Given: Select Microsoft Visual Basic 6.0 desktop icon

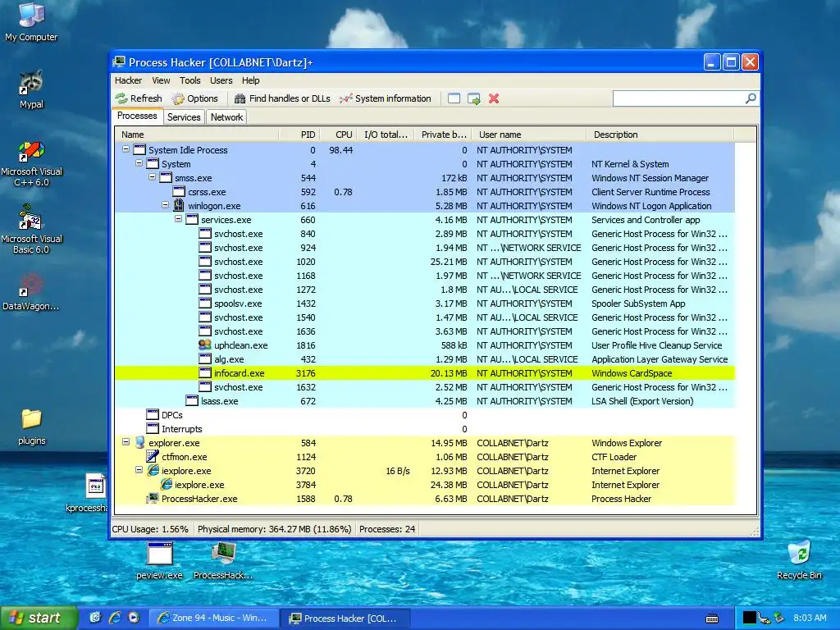Looking at the screenshot, I should point(31,230).
